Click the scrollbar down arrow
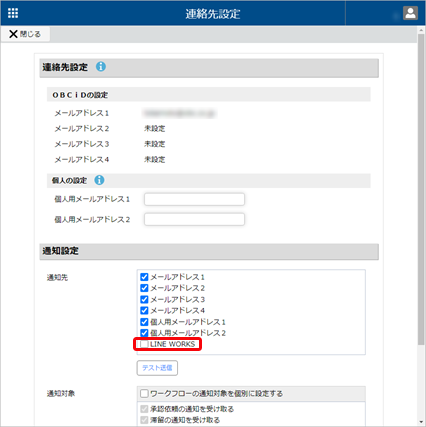The image size is (426, 427). [x=421, y=422]
